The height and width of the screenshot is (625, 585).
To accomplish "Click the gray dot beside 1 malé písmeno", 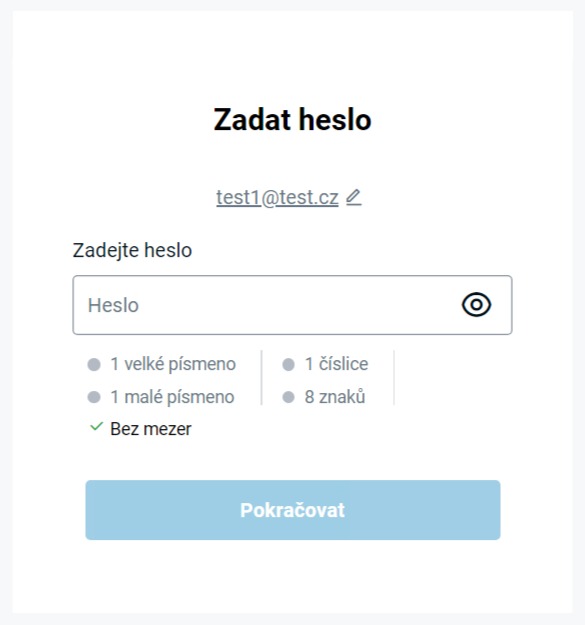I will coord(94,397).
